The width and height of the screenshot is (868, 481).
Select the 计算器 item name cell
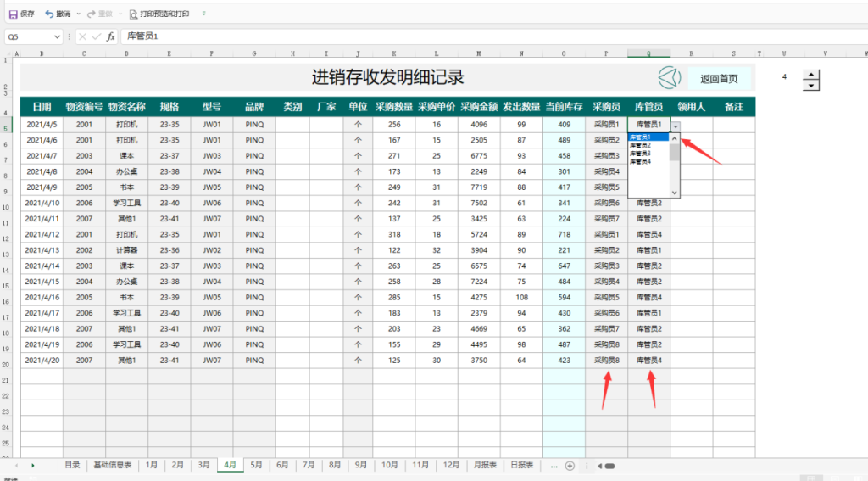(127, 250)
